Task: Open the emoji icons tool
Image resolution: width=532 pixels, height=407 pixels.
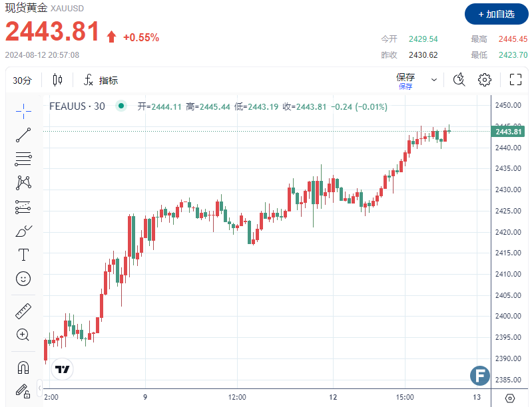Action: pos(23,279)
